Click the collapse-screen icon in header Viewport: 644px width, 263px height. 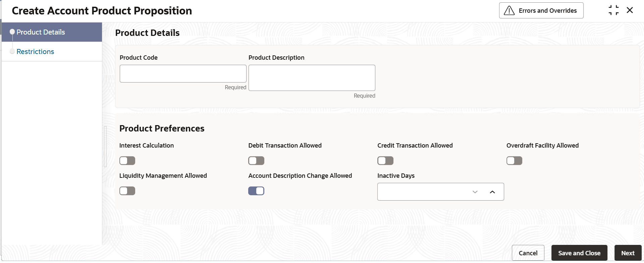point(613,10)
